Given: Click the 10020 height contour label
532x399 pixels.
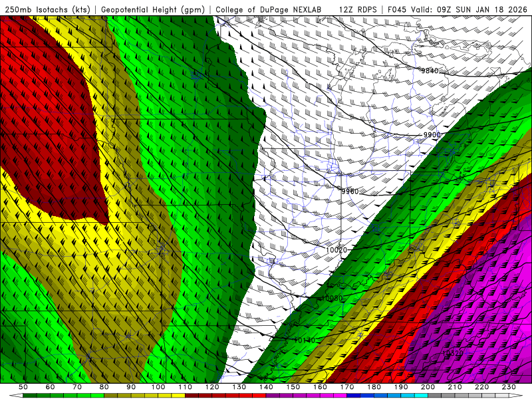Looking at the screenshot, I should point(336,250).
